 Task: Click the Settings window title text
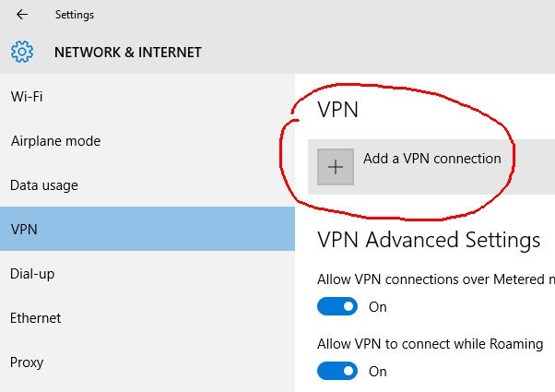click(x=75, y=15)
